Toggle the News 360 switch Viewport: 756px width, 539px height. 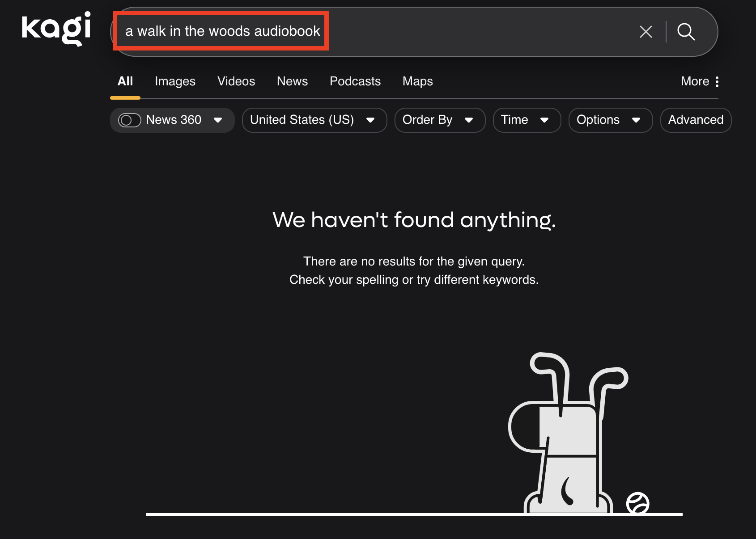pyautogui.click(x=129, y=120)
